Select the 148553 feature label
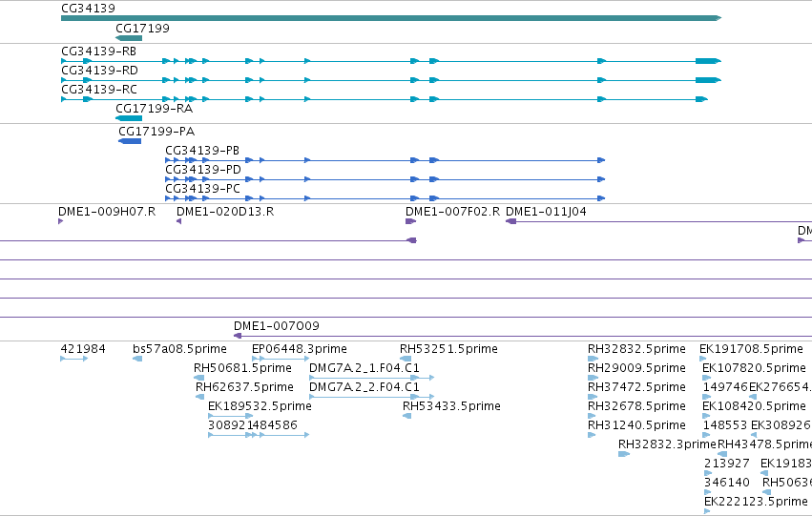 click(x=725, y=424)
